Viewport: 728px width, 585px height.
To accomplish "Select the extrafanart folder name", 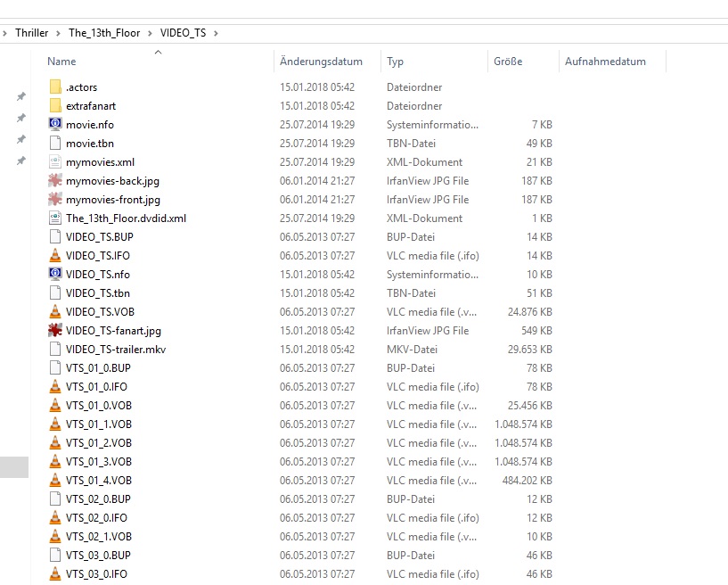I will (91, 106).
